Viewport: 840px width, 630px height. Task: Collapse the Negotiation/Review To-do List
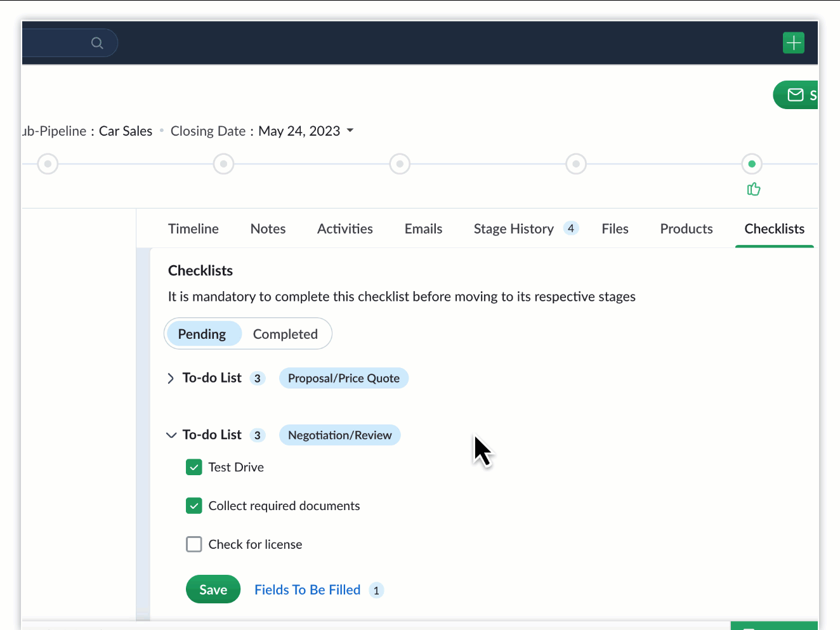[x=171, y=435]
